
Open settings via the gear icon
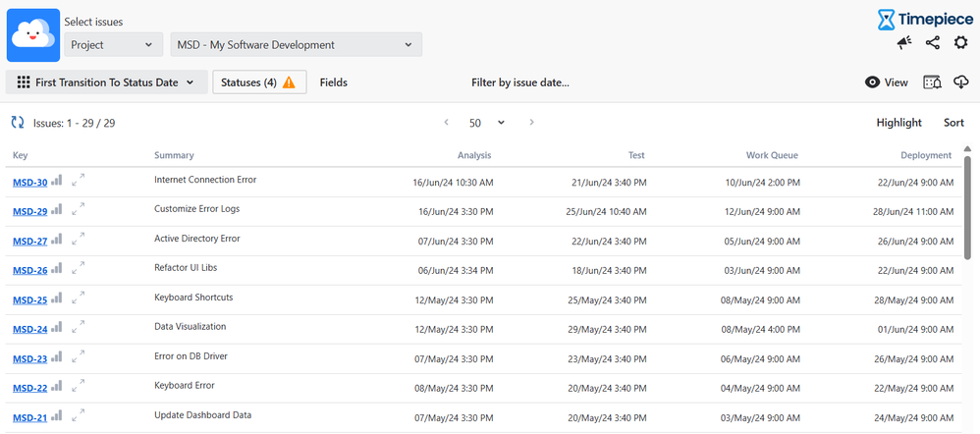[x=960, y=42]
